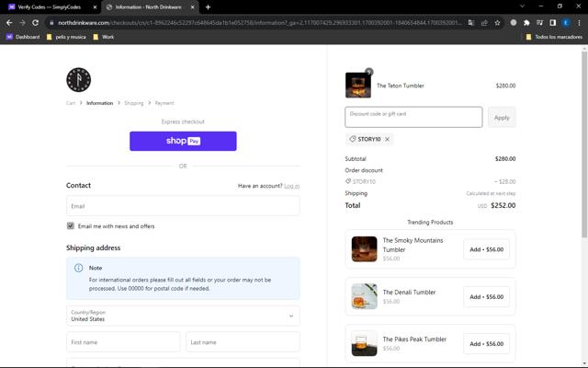Screen dimensions: 588x368
Task: Select the Information North Drinkware tab
Action: 148,6
